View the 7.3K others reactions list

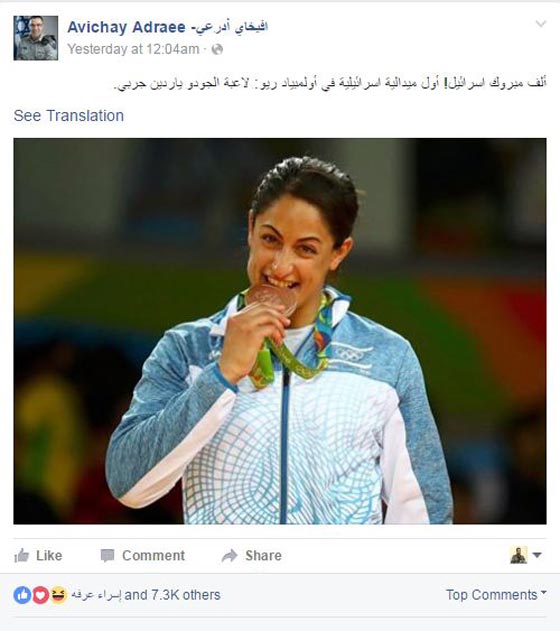173,595
